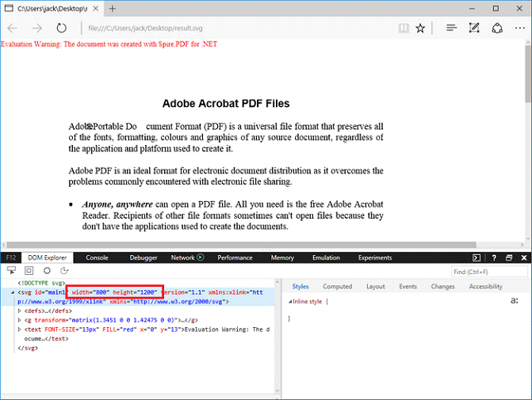Go forward with the forward arrow
Screen dimensions: 532x400
(x=36, y=29)
